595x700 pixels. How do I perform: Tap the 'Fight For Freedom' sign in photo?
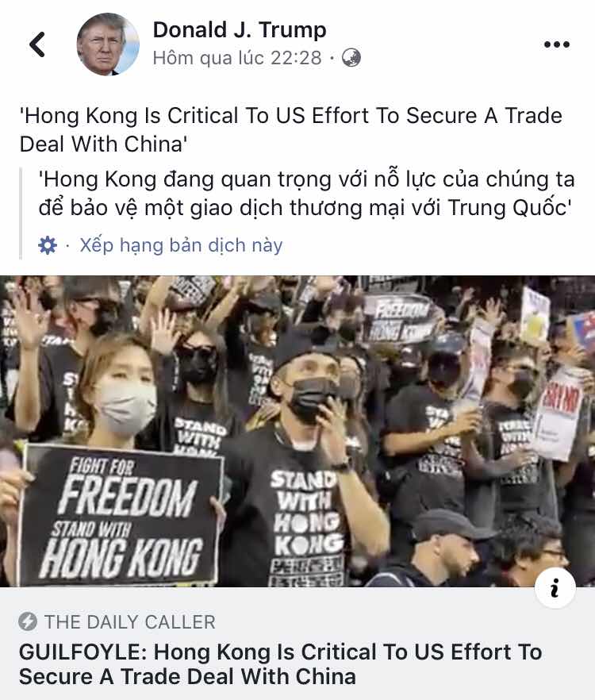point(121,515)
